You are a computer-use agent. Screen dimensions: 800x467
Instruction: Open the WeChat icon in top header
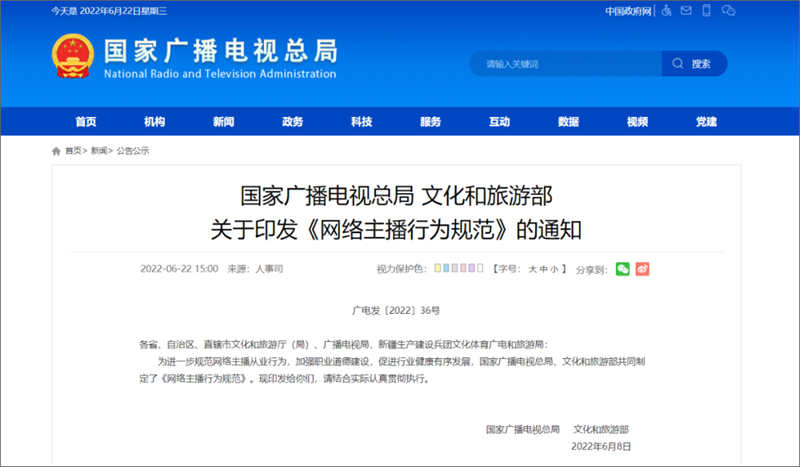point(728,11)
